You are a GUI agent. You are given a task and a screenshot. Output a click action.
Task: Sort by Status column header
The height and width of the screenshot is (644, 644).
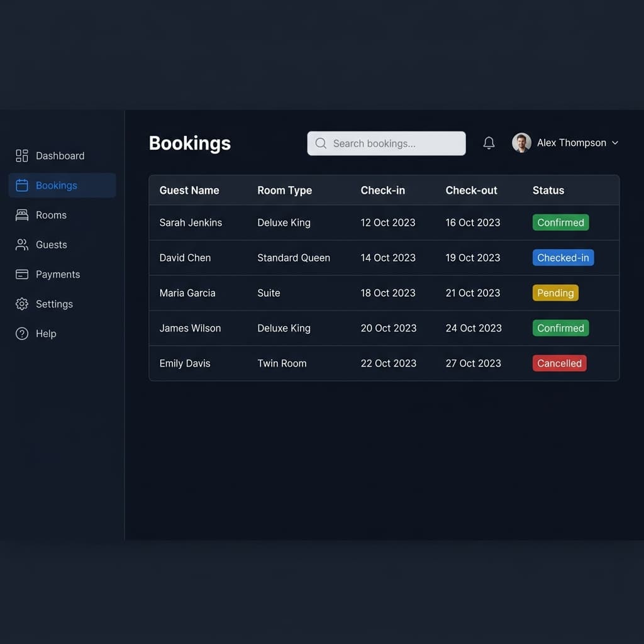click(x=548, y=190)
